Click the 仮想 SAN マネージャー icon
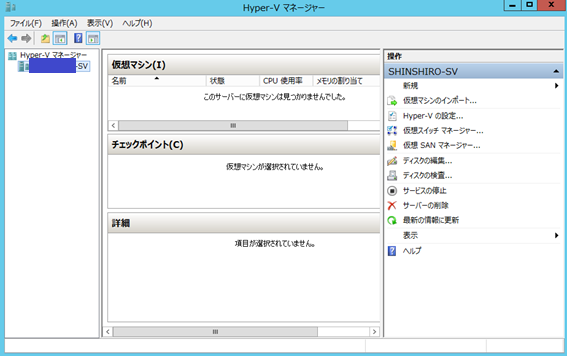The height and width of the screenshot is (363, 567). 392,146
